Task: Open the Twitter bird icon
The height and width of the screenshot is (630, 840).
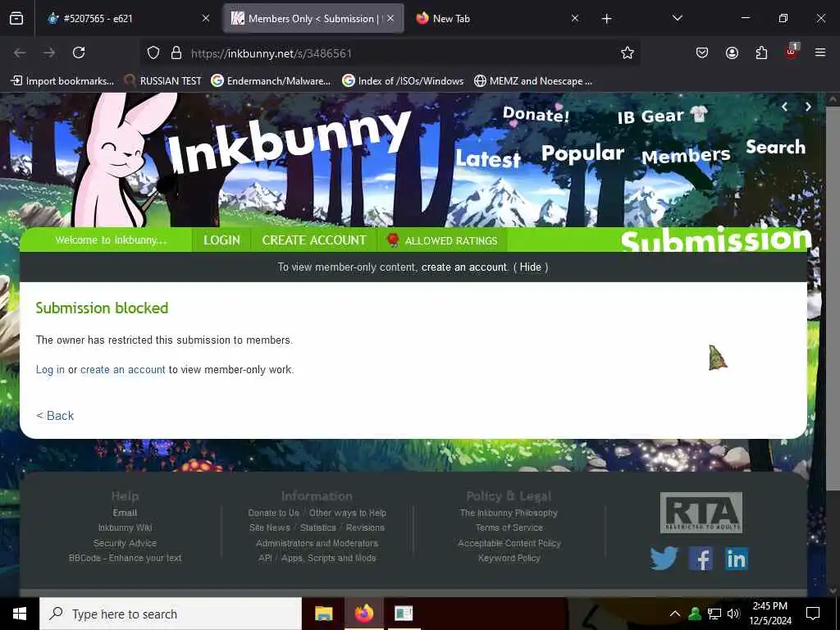Action: 664,559
